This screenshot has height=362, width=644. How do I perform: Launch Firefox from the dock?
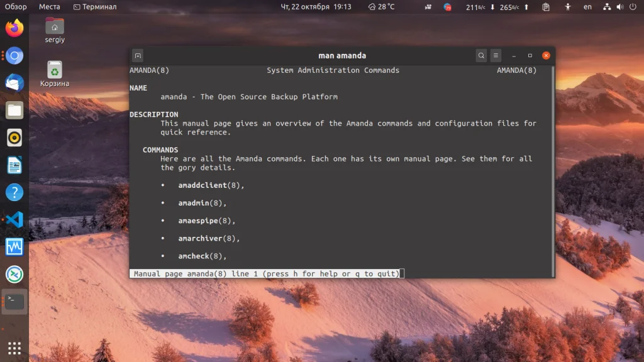14,28
